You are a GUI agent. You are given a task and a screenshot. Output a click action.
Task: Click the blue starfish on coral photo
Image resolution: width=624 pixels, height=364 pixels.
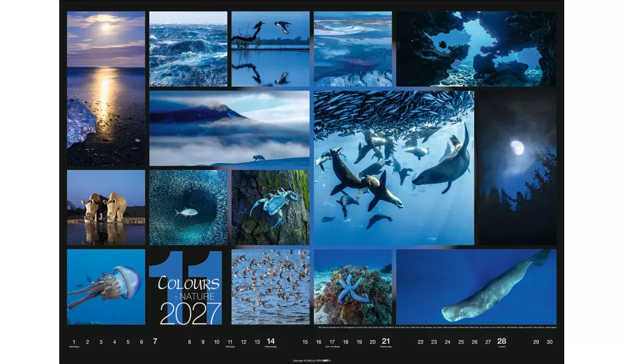[x=353, y=287]
